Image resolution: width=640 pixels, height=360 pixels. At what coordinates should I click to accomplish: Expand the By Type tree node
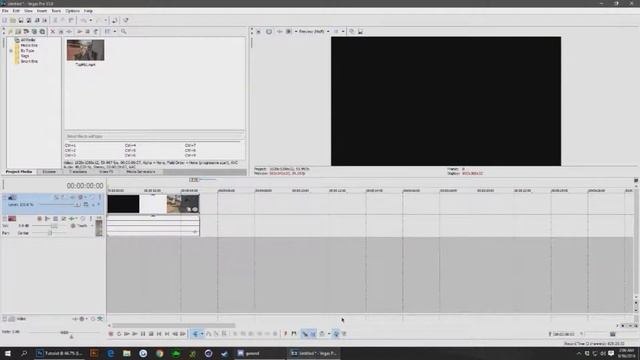[11, 51]
